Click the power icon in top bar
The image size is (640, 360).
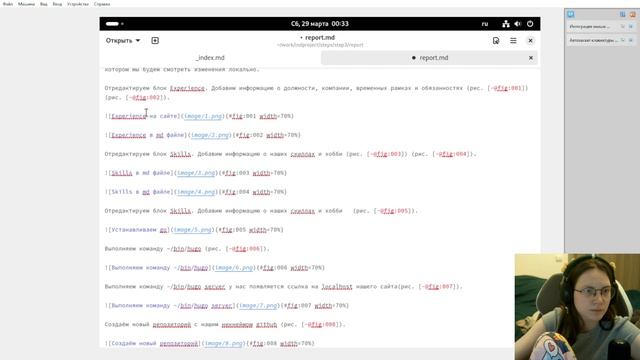pos(530,24)
